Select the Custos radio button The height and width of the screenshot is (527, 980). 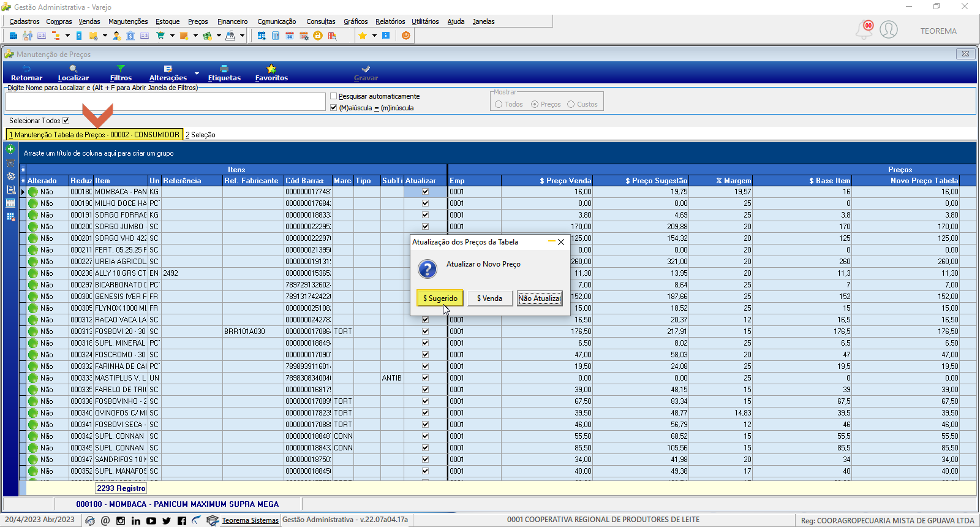tap(571, 104)
